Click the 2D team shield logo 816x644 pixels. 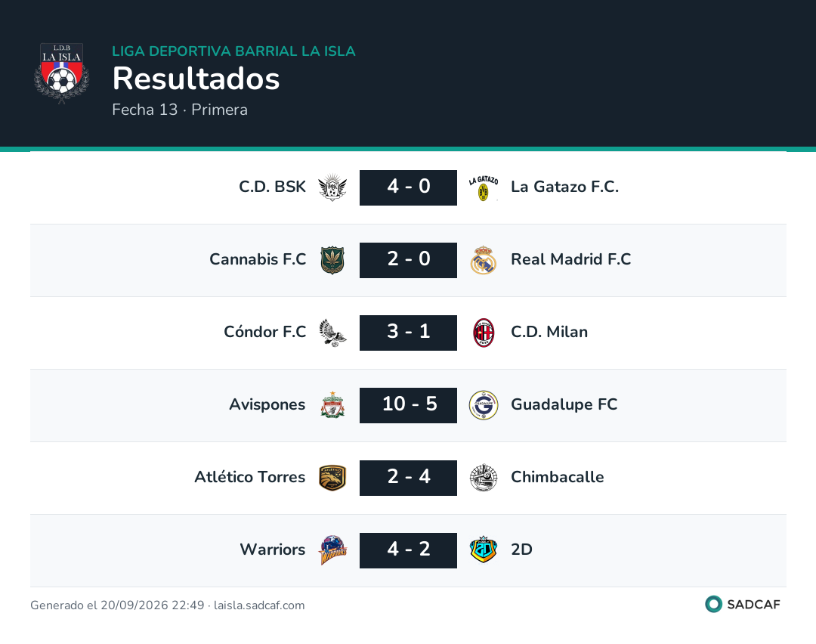pyautogui.click(x=484, y=550)
